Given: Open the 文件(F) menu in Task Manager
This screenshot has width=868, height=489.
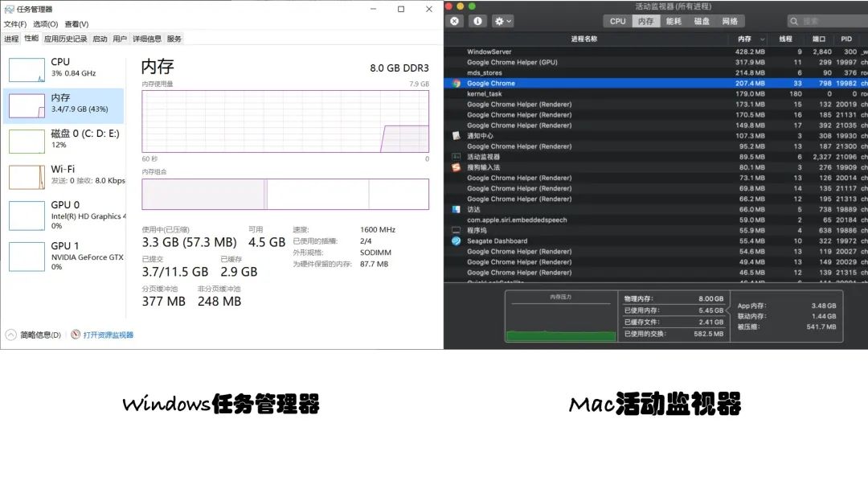Looking at the screenshot, I should pyautogui.click(x=15, y=24).
